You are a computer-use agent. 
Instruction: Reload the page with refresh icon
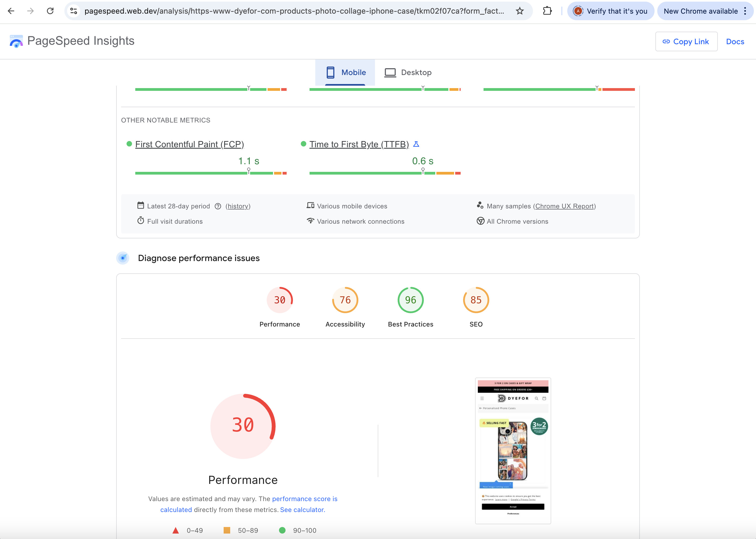tap(50, 11)
